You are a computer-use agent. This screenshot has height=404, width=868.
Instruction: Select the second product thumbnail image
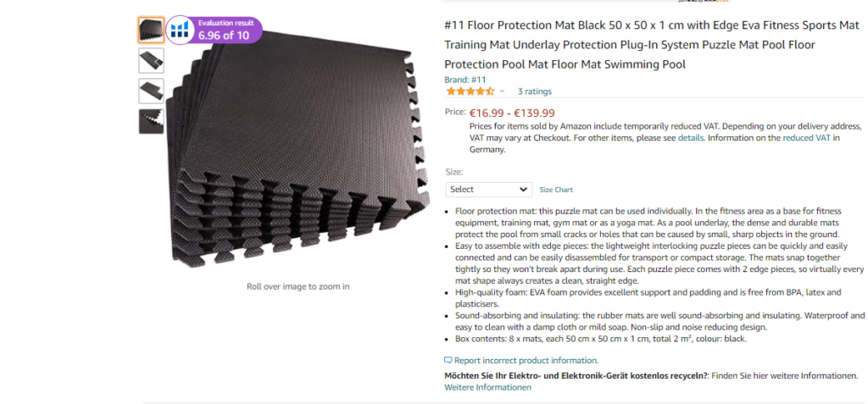tap(151, 60)
